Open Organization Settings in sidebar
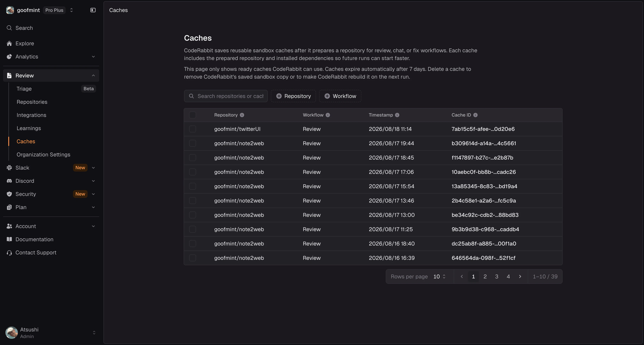Image resolution: width=644 pixels, height=345 pixels. coord(44,155)
